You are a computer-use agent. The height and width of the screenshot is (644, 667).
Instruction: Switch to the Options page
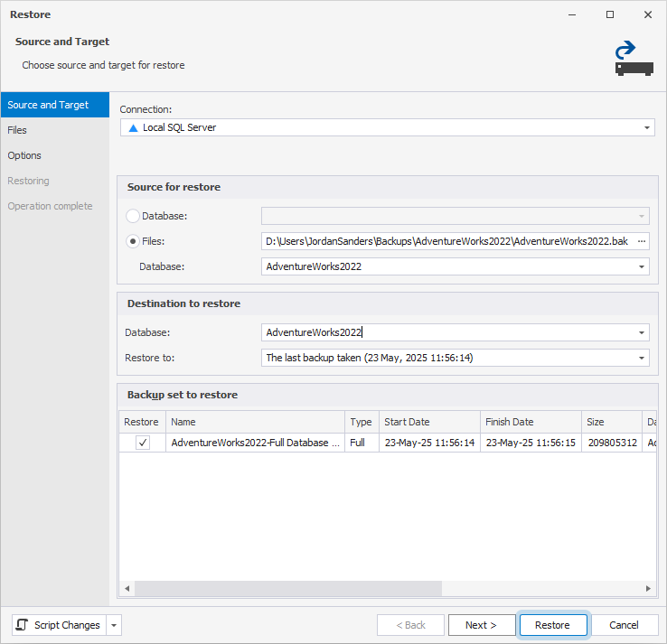click(24, 155)
